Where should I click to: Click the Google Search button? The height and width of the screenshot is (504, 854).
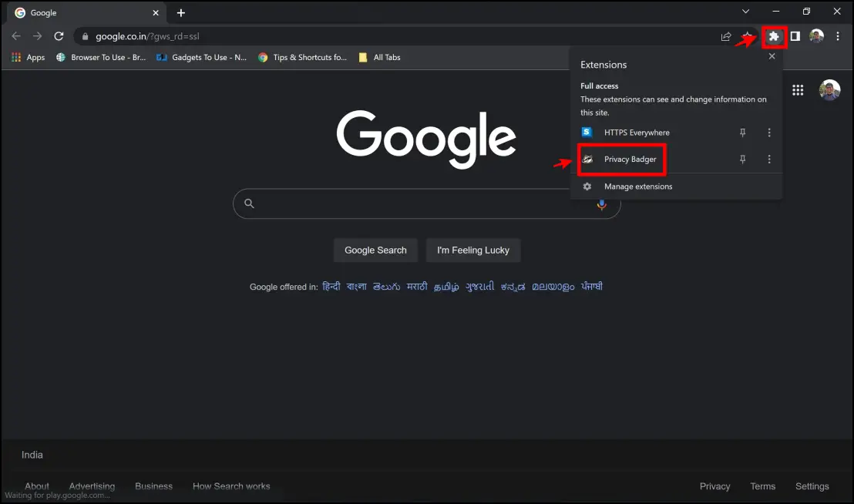point(375,250)
